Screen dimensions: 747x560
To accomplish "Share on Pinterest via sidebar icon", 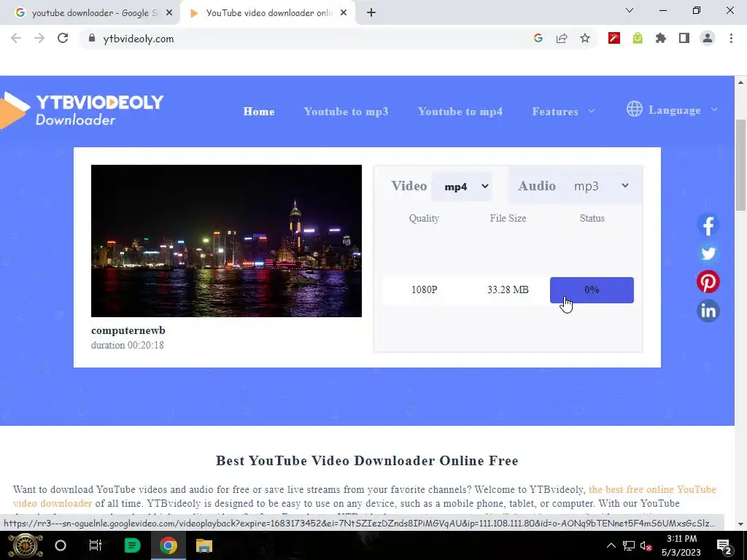I will [708, 282].
